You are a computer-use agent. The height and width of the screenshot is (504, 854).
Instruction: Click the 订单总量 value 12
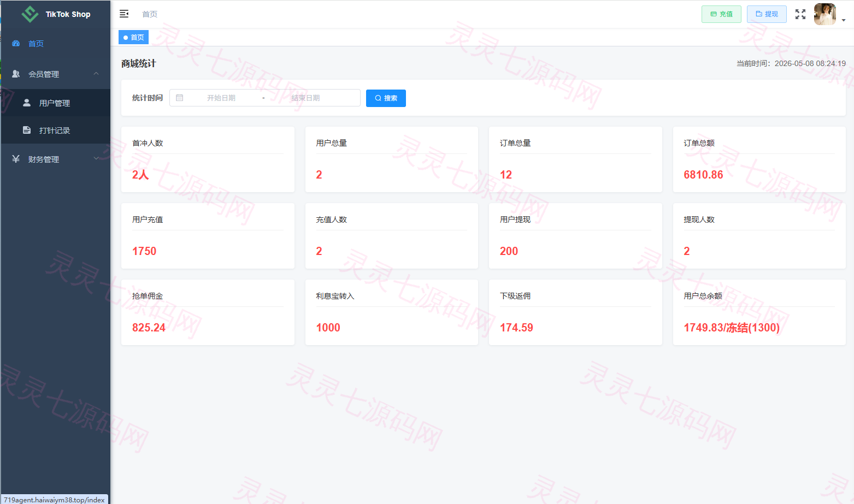tap(506, 175)
